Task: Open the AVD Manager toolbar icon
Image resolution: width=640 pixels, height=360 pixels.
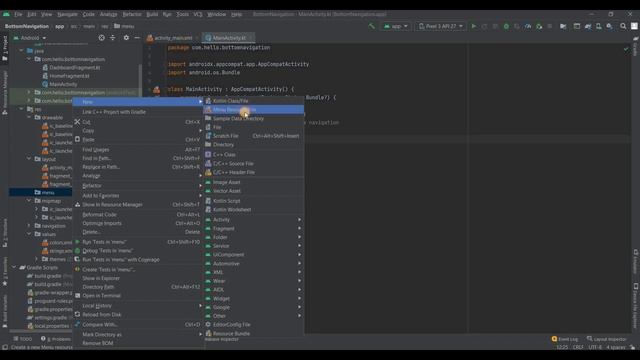Action: [x=598, y=26]
